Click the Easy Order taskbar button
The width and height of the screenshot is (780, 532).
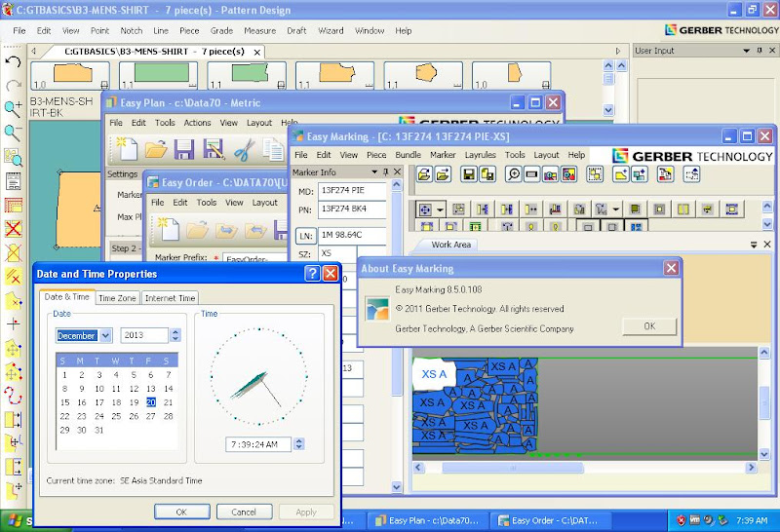[553, 520]
